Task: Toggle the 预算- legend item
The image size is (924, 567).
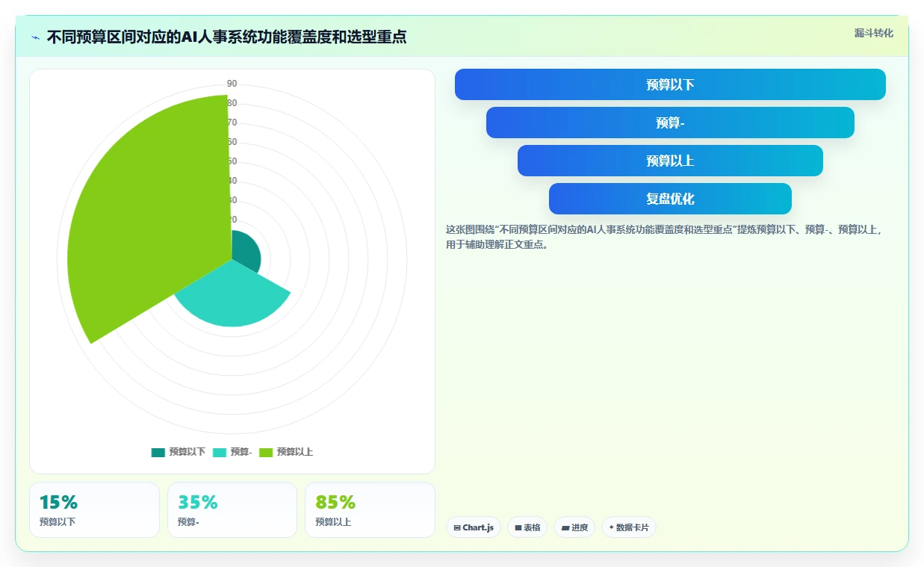Action: point(232,452)
